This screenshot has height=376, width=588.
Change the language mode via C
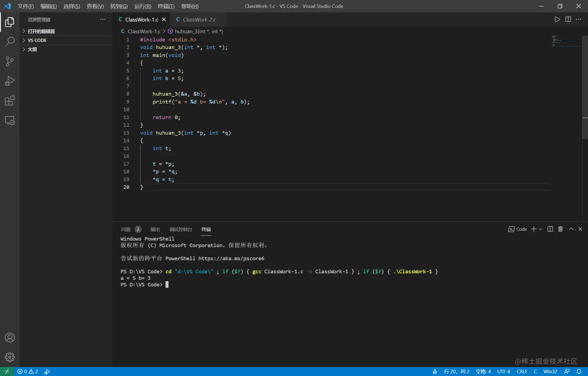tap(535, 372)
